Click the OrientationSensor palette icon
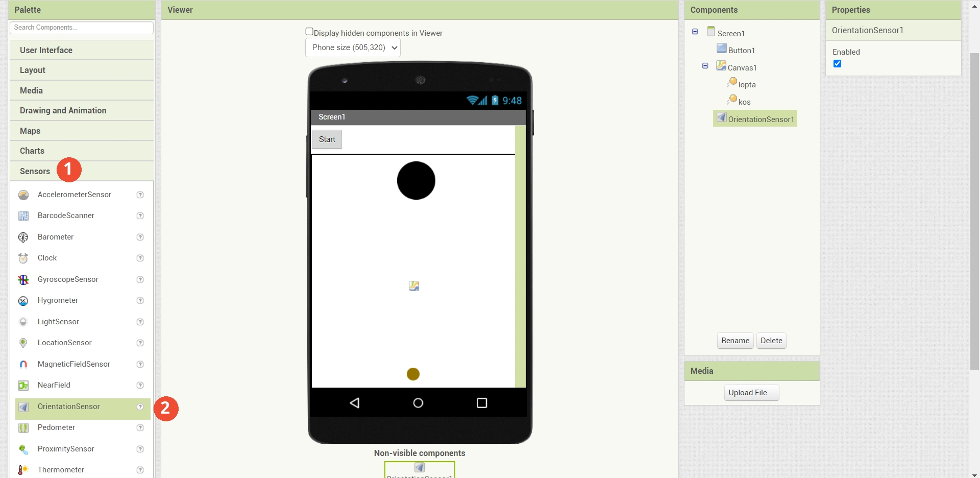Viewport: 980px width, 478px height. (23, 407)
